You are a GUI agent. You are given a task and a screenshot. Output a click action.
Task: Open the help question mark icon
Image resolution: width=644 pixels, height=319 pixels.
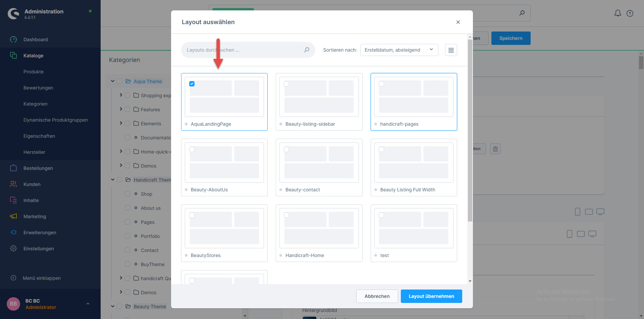point(630,13)
